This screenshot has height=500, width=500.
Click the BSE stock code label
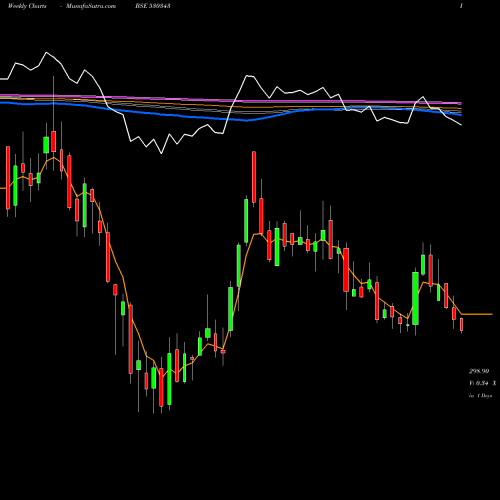point(153,6)
